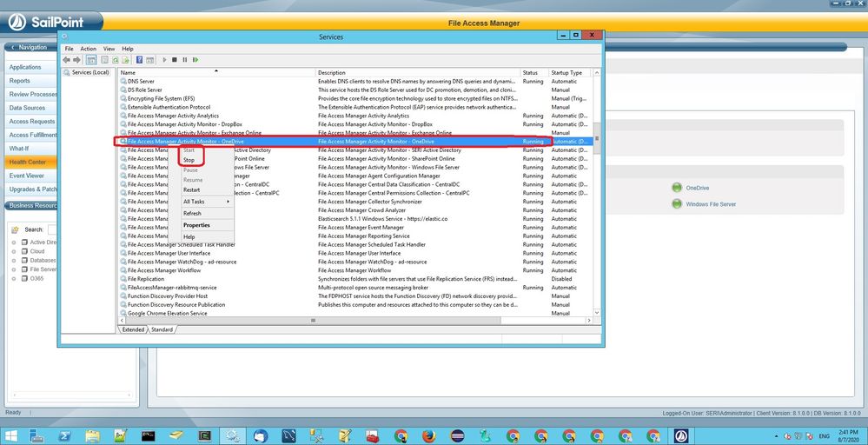Viewport: 868px width, 445px height.
Task: Click the scroll-right arrow of Services list
Action: click(x=589, y=321)
